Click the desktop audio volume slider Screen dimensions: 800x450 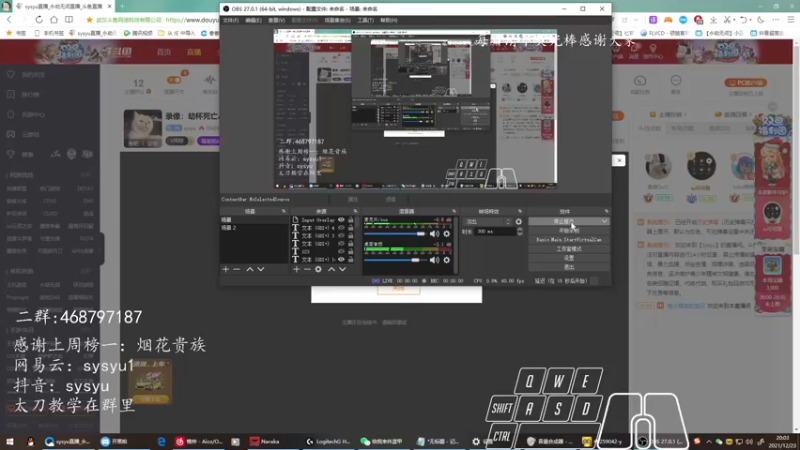[395, 260]
